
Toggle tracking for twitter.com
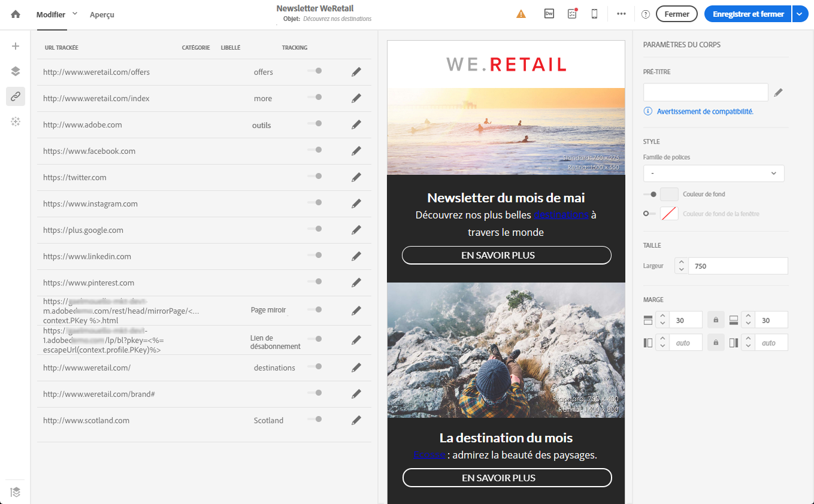click(315, 176)
